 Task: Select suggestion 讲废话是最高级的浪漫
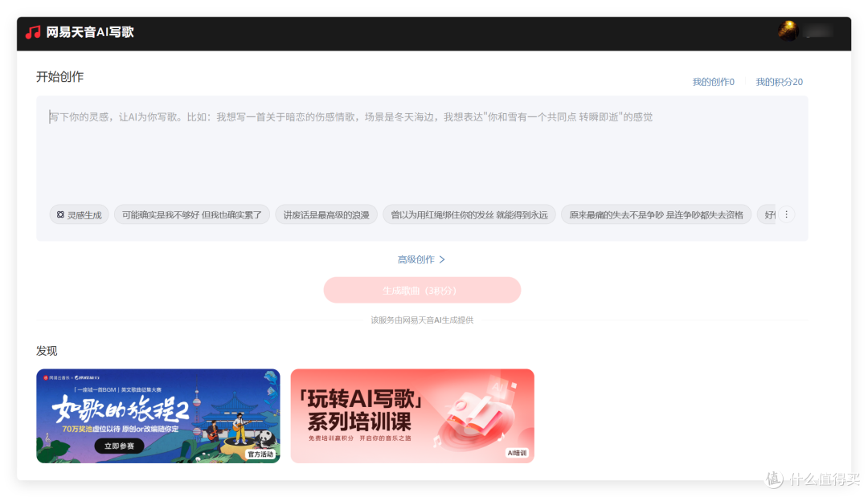coord(326,214)
